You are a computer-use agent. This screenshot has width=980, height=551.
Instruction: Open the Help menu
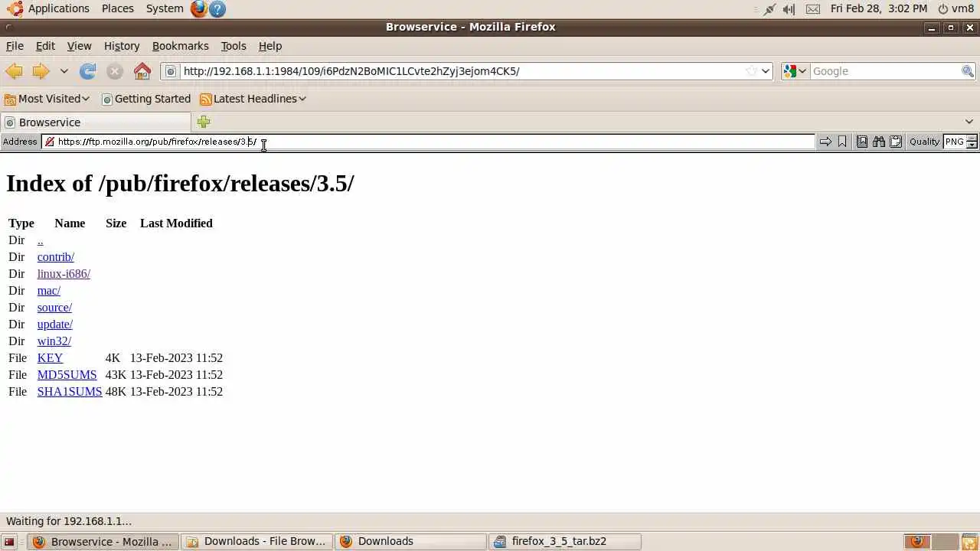(x=270, y=46)
